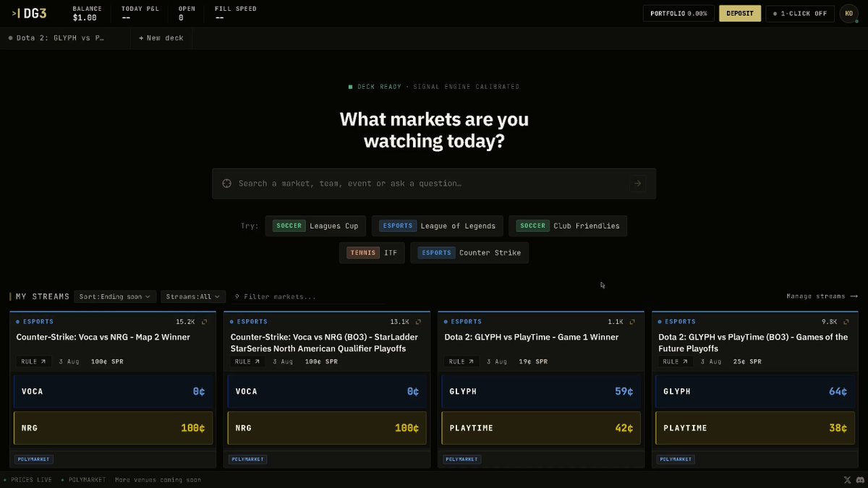Expand the GLYPH vs PlayTime Game 1 Winner card
The height and width of the screenshot is (488, 868).
633,322
